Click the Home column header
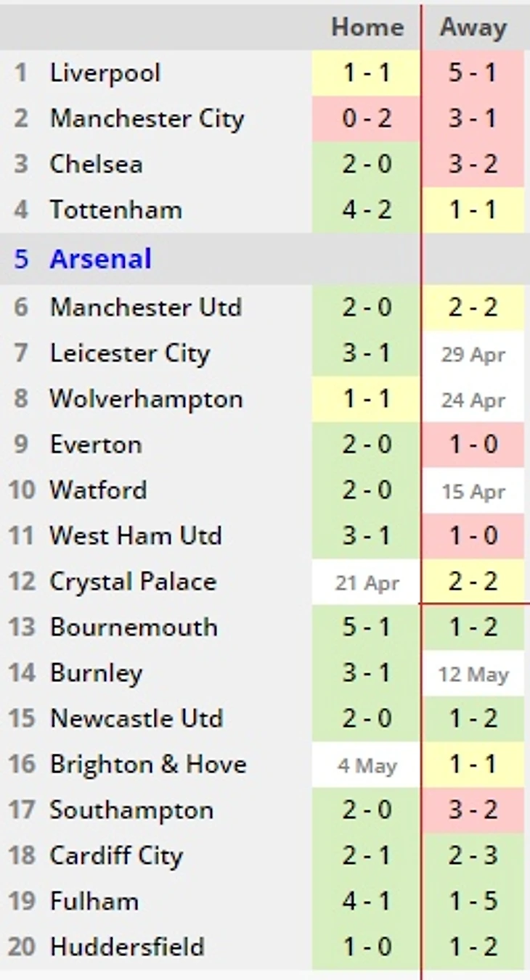530x980 pixels. [367, 28]
